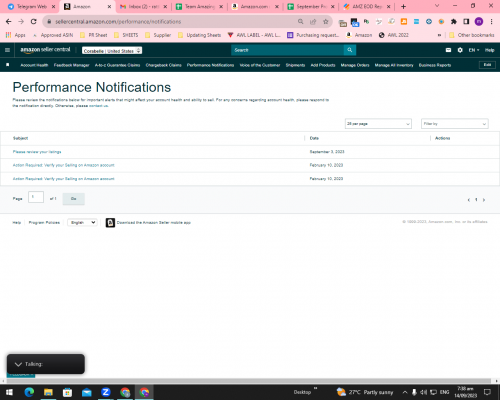Open Account Health in nav bar
The height and width of the screenshot is (400, 500).
(34, 65)
